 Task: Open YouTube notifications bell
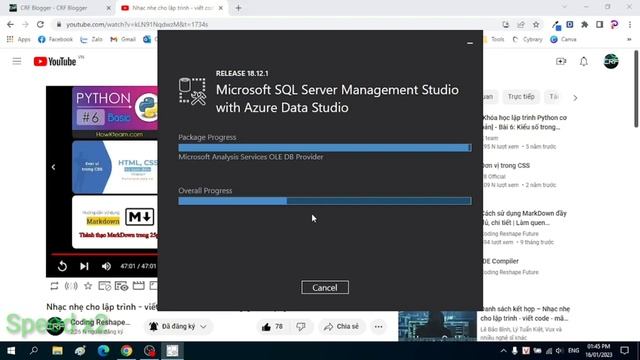[584, 62]
